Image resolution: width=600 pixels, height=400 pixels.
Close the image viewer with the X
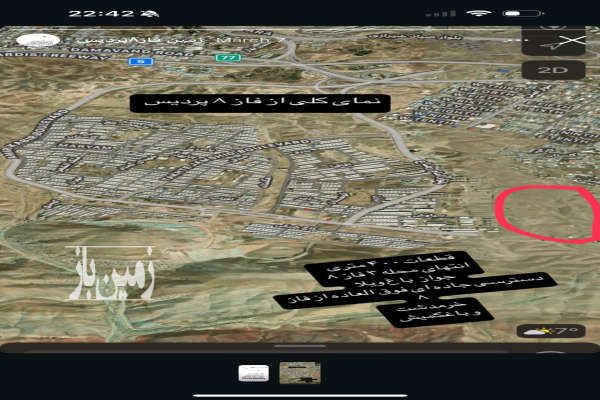coord(574,40)
